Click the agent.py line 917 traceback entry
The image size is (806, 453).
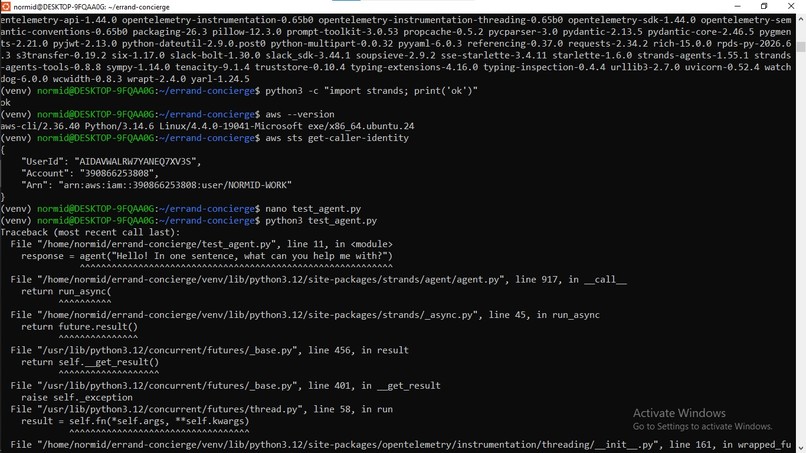(318, 280)
